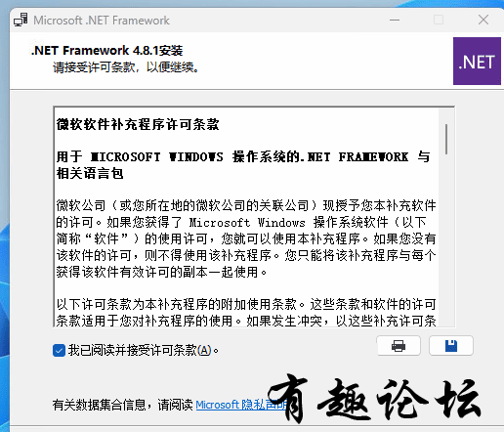Click the heading 微软软件补充程序许可条款
The image size is (504, 432).
[x=138, y=124]
